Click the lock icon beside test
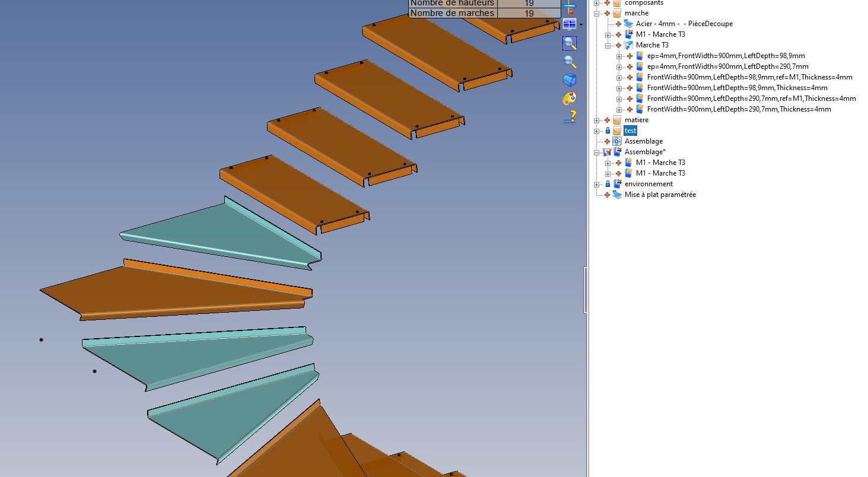Image resolution: width=868 pixels, height=477 pixels. tap(607, 131)
